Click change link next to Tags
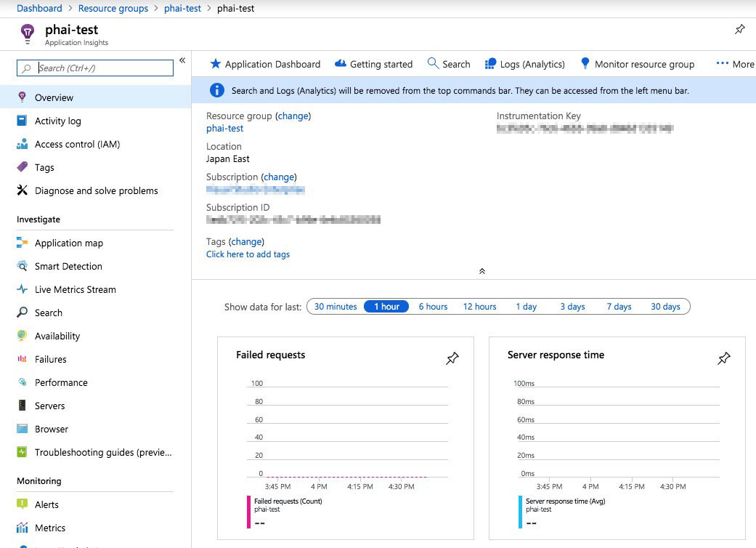The image size is (756, 548). [246, 242]
